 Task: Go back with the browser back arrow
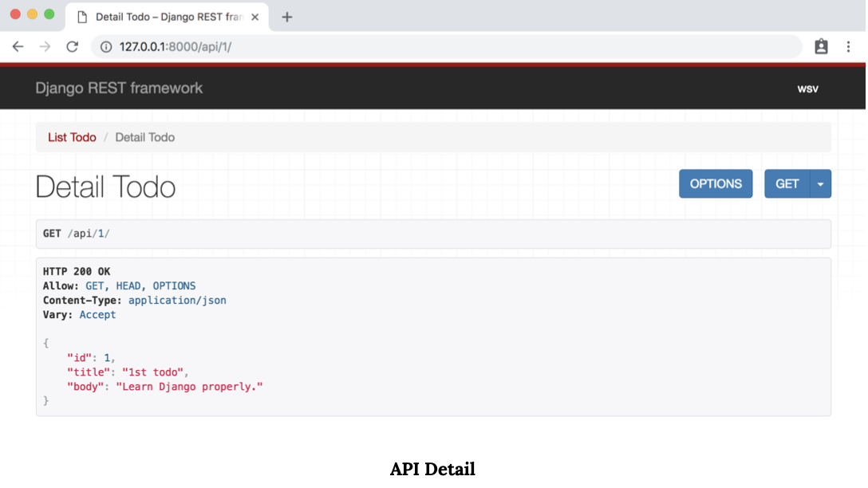pos(18,47)
